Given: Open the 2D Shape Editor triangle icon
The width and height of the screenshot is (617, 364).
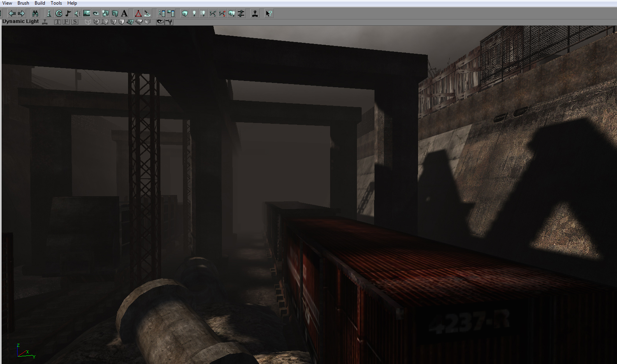Looking at the screenshot, I should 138,14.
